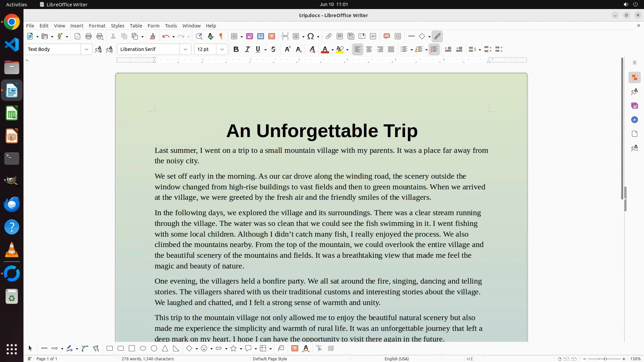The image size is (644, 362).
Task: Toggle Italic formatting
Action: 248,50
